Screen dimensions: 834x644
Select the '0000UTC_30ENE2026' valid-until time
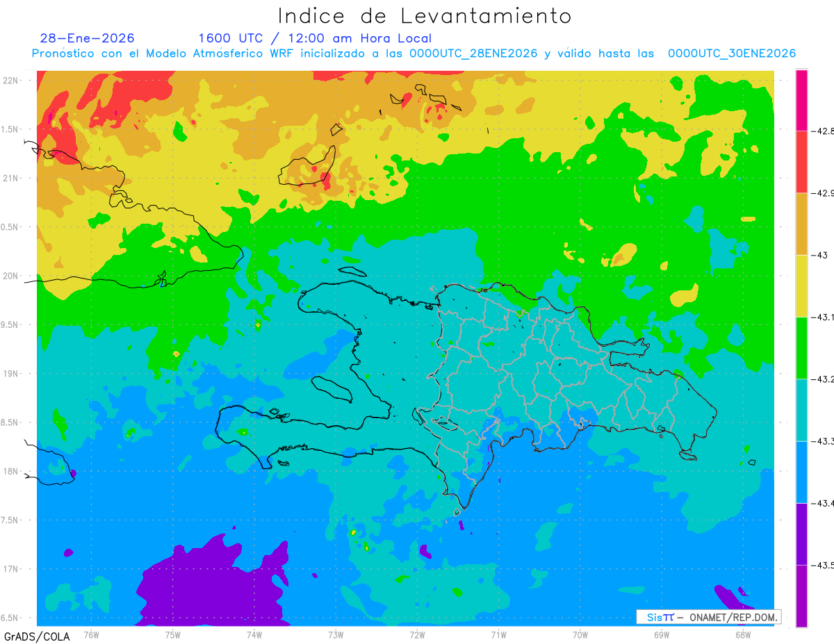click(x=732, y=53)
